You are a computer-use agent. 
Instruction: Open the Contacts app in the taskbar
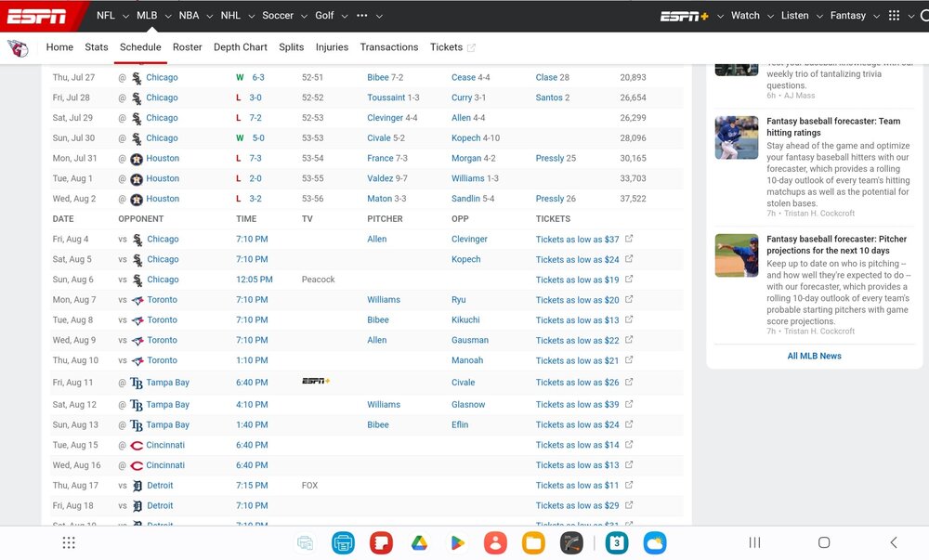pyautogui.click(x=495, y=542)
